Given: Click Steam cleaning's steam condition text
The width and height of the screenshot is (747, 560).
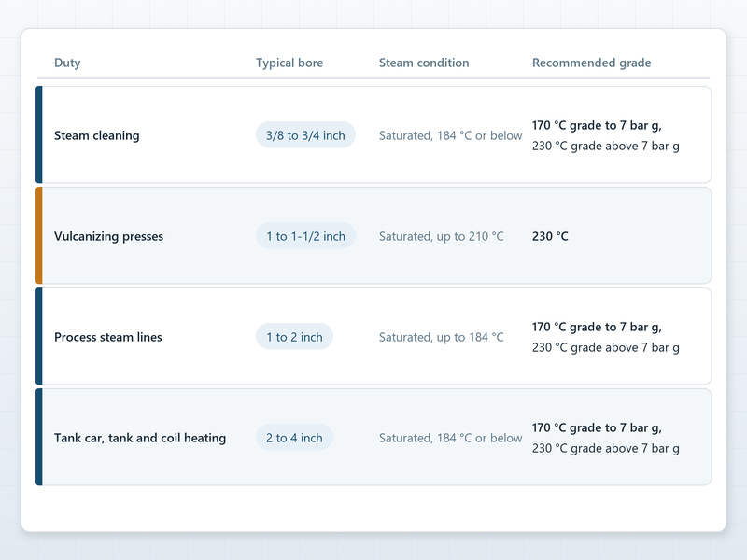Looking at the screenshot, I should (450, 135).
